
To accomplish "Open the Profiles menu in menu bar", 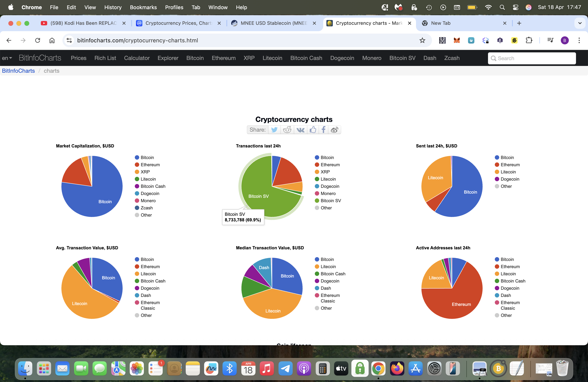I will tap(174, 7).
